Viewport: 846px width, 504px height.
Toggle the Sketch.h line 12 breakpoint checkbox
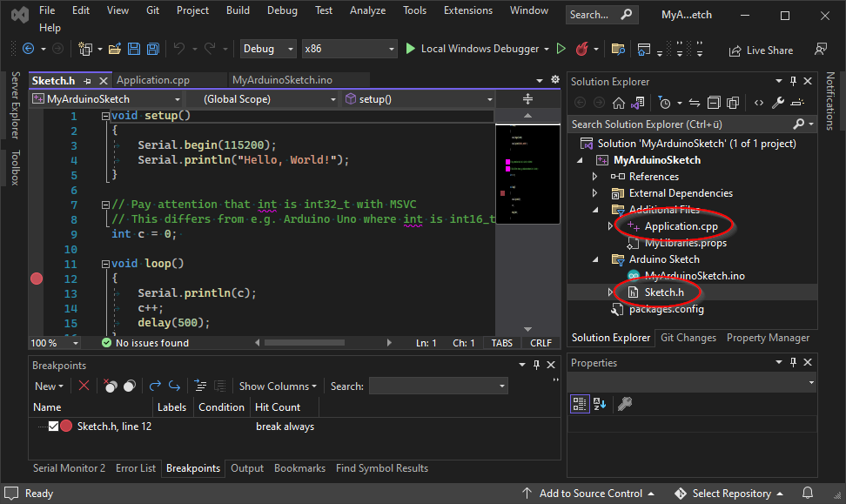[x=53, y=427]
